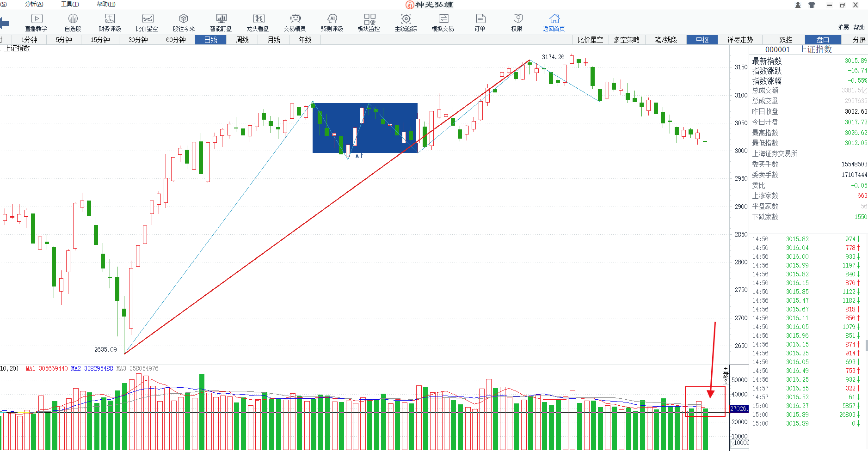Toggle the 笔/线段 stroke segment button
This screenshot has height=451, width=868.
(x=666, y=40)
